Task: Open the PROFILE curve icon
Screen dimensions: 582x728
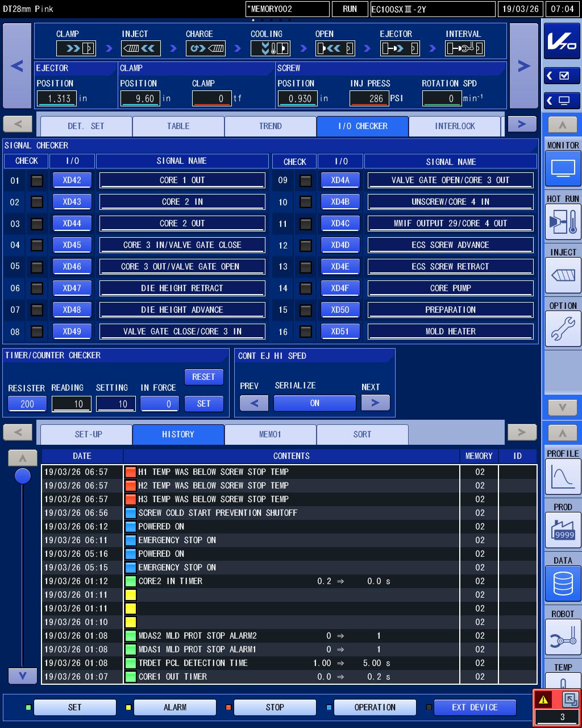Action: [563, 477]
